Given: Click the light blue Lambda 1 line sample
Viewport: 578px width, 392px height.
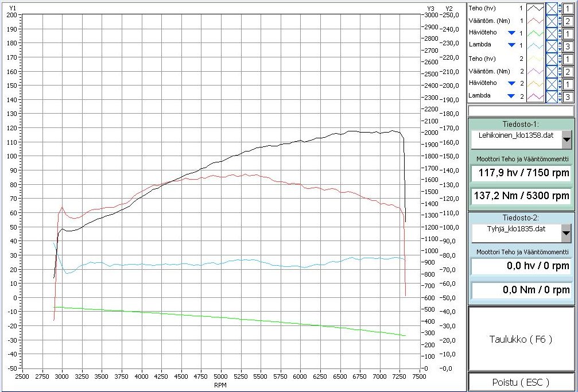Looking at the screenshot, I should [536, 46].
